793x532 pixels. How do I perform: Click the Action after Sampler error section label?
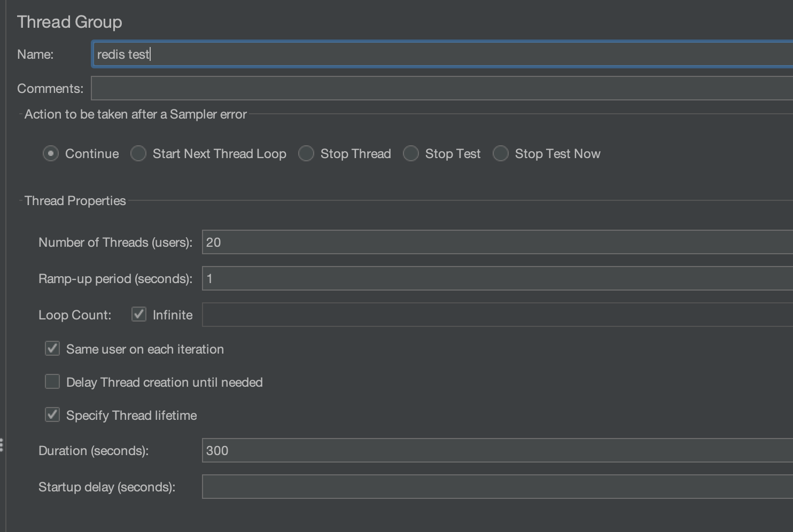pos(135,114)
